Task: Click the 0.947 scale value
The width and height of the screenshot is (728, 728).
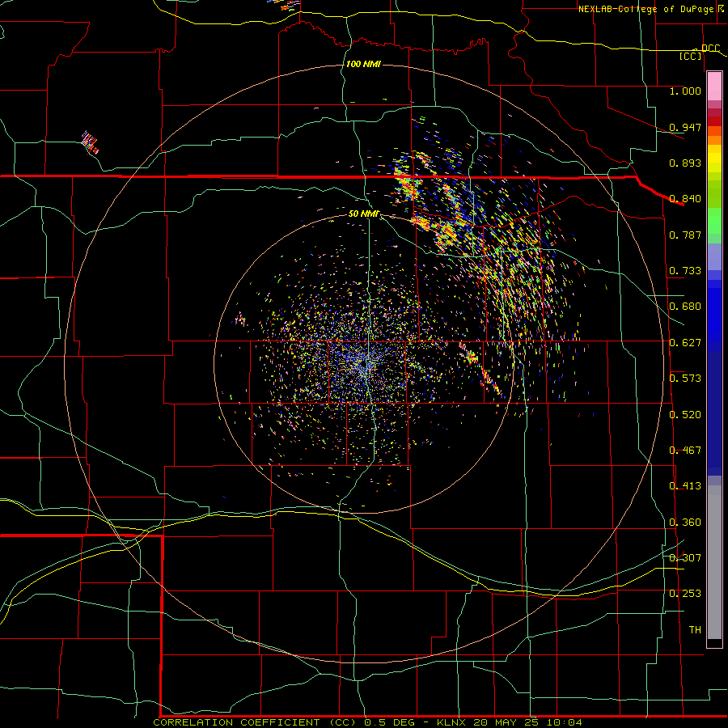Action: [685, 127]
